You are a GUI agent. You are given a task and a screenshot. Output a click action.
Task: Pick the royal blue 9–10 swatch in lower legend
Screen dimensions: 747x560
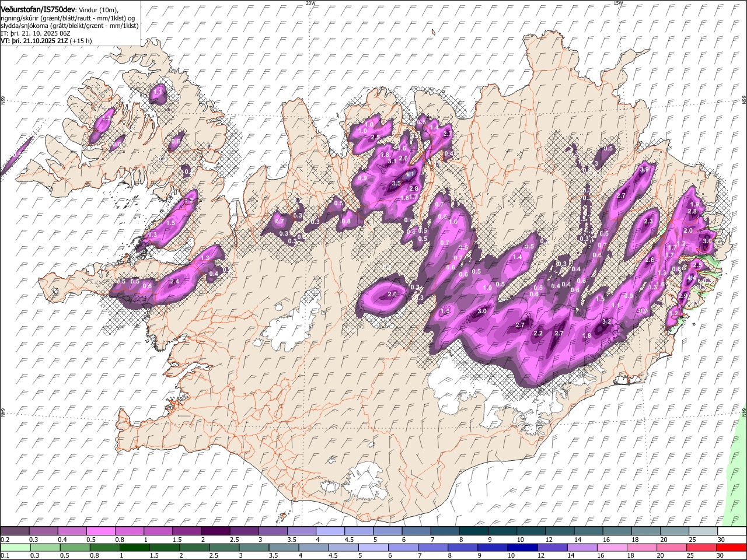(493, 547)
